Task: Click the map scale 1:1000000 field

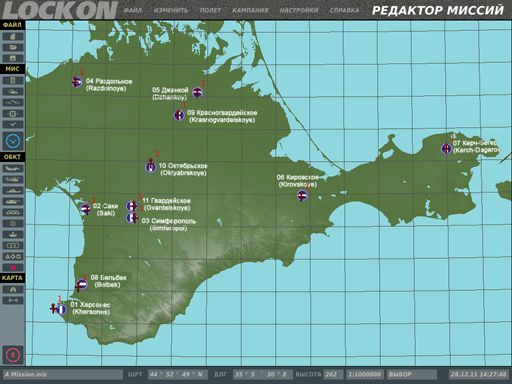Action: coord(365,374)
